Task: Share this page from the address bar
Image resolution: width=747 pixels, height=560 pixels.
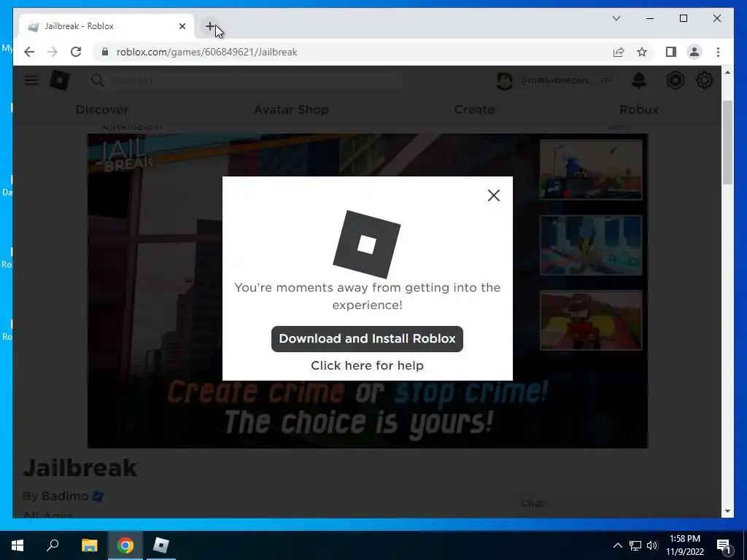Action: (x=619, y=52)
